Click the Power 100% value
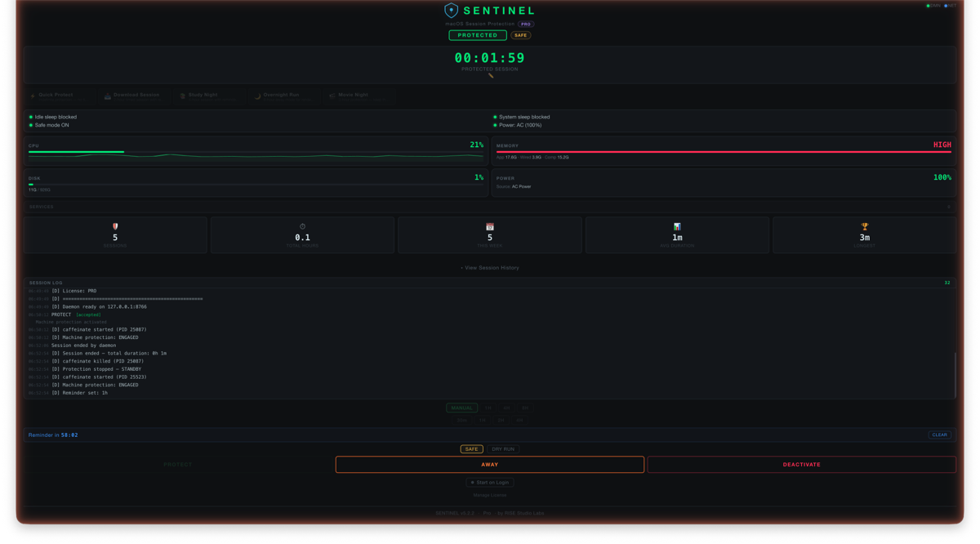Viewport: 980px width, 544px height. [x=942, y=177]
